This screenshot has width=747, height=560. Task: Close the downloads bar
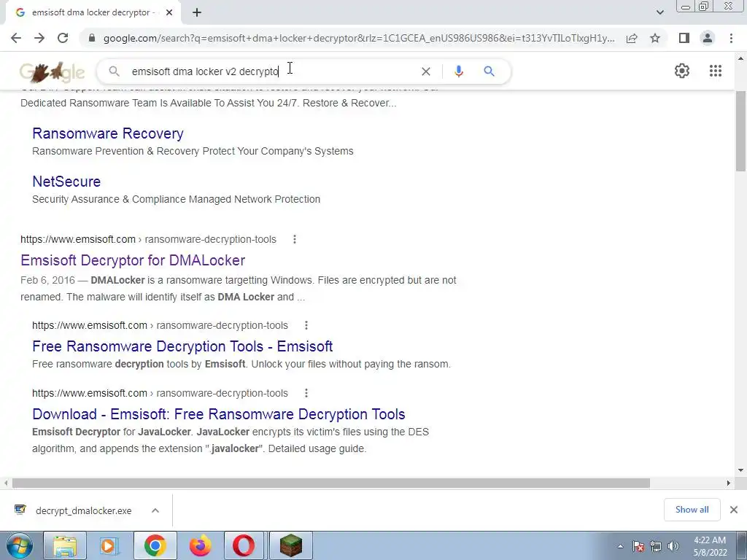(734, 510)
